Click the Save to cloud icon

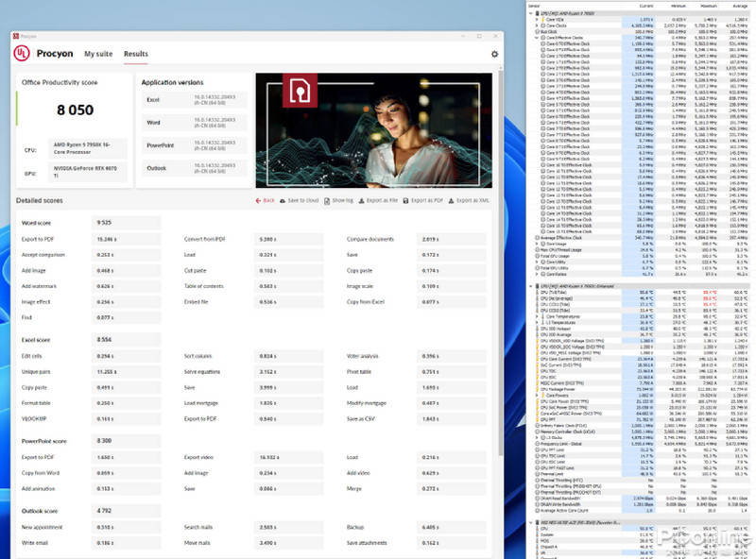(283, 200)
